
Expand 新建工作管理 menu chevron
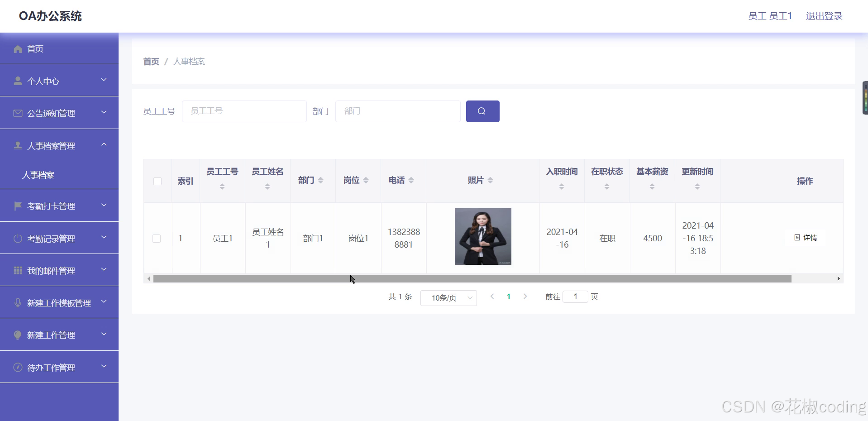[104, 334]
